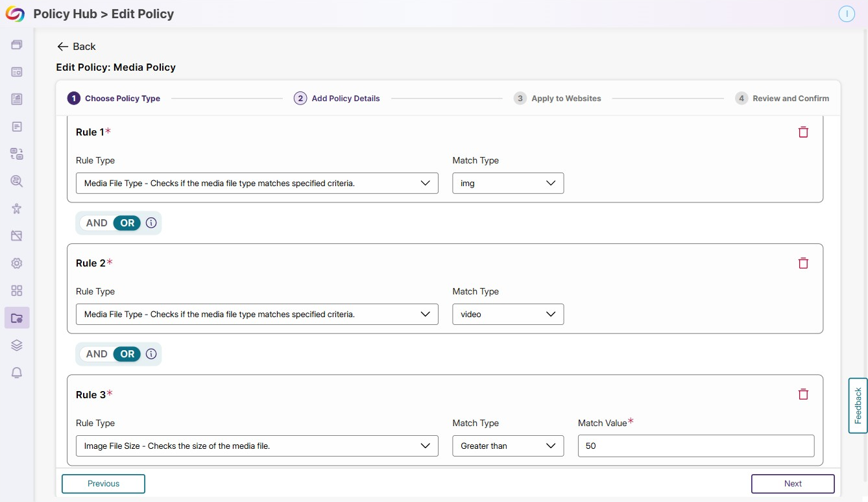Open the settings gear in the sidebar
Screen dimensions: 868x502
[x=17, y=263]
